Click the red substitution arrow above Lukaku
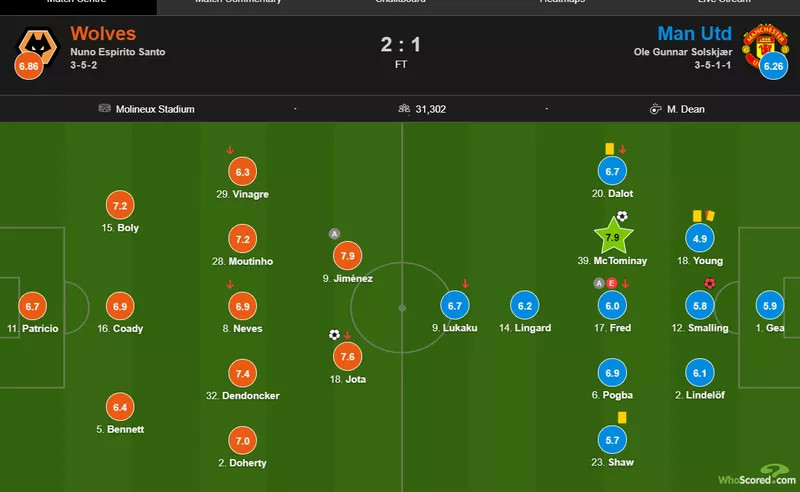 [x=465, y=283]
